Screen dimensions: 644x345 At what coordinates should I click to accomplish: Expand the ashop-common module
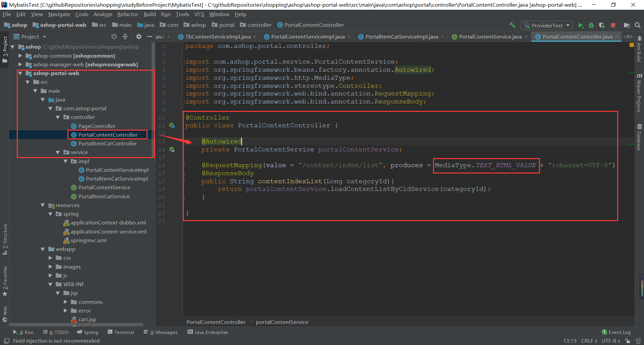pos(20,56)
